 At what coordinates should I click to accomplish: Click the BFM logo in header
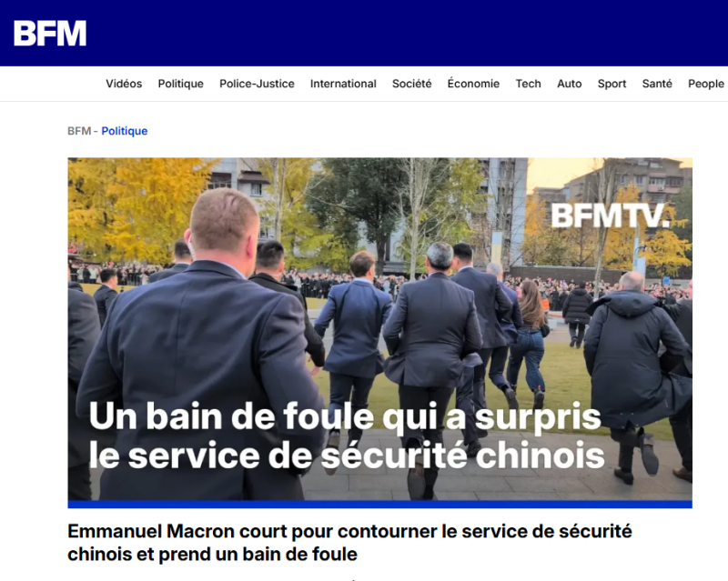pyautogui.click(x=50, y=33)
